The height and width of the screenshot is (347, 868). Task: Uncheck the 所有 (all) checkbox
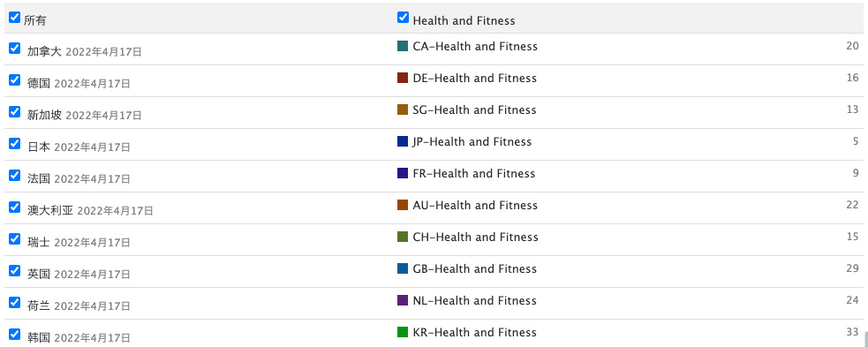point(15,17)
